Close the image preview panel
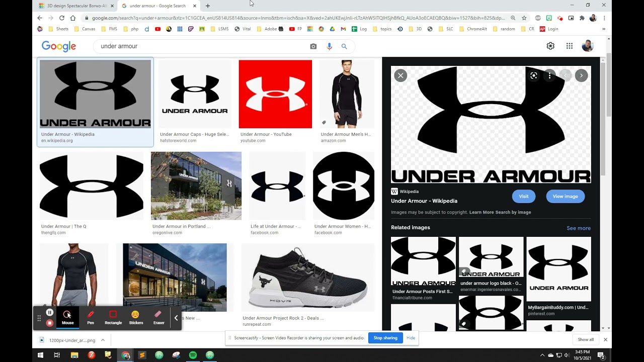Screen dimensions: 644x362 pos(400,75)
